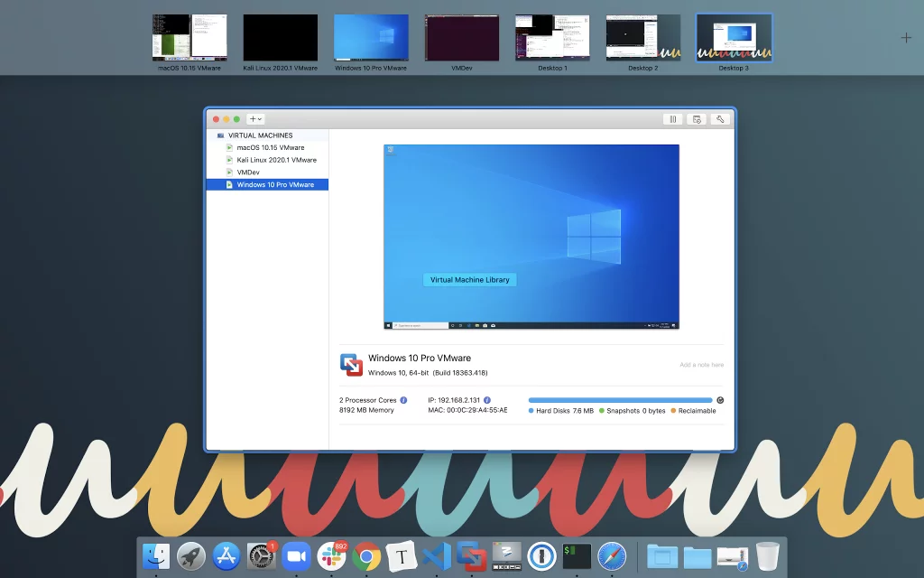Open the add virtual machine plus dropdown
The image size is (924, 578).
(x=255, y=119)
